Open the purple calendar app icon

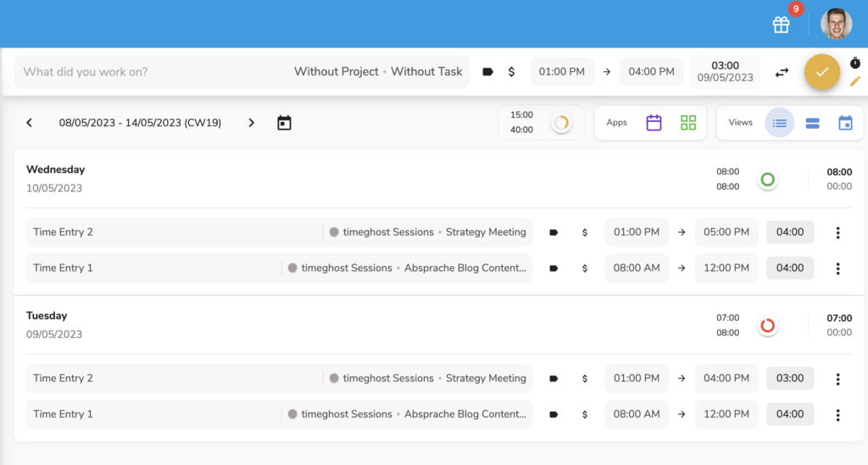pyautogui.click(x=654, y=123)
